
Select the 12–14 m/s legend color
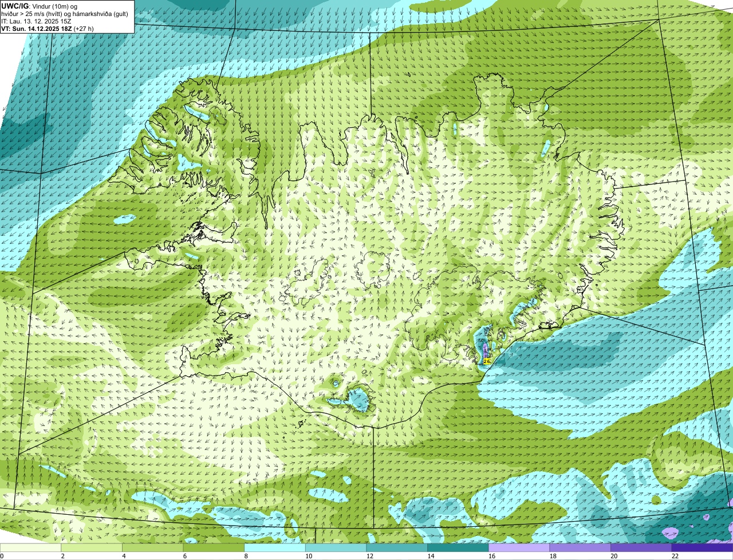click(397, 547)
